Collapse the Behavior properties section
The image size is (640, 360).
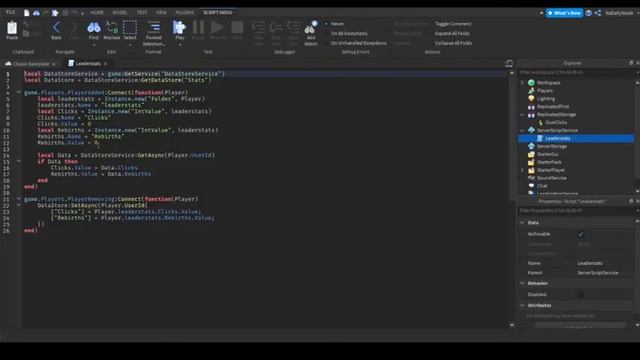[x=522, y=283]
